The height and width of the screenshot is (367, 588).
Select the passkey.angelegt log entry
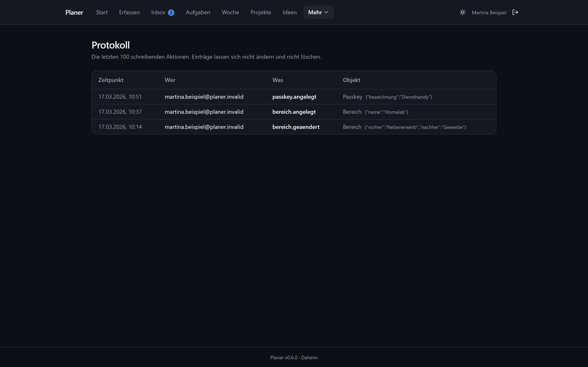point(294,97)
